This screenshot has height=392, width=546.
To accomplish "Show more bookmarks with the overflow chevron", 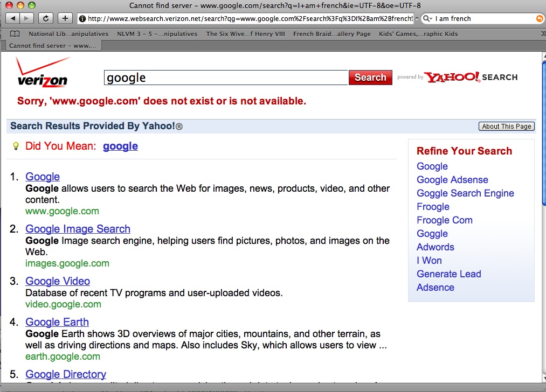I will (x=543, y=34).
